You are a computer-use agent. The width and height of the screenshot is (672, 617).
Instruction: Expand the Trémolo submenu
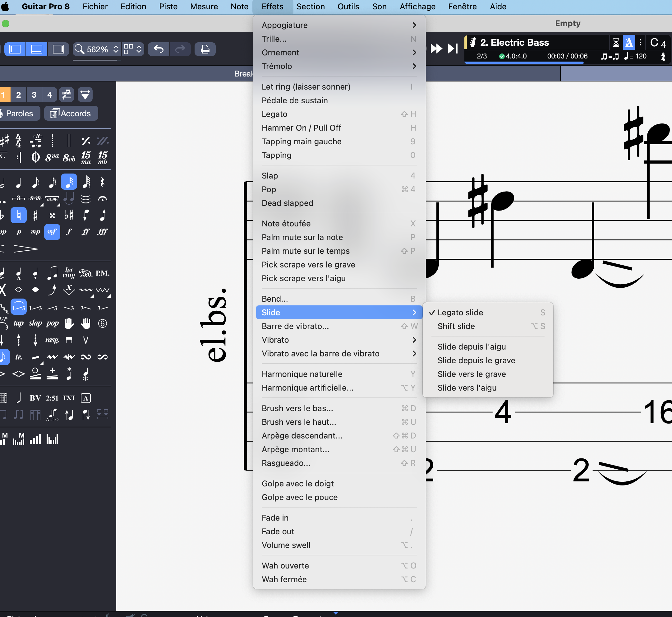(x=339, y=66)
